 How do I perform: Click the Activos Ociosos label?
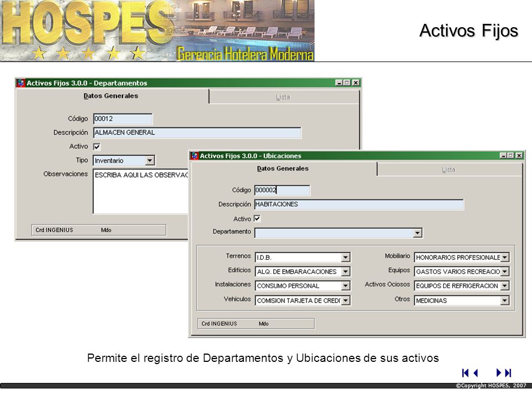click(x=387, y=284)
